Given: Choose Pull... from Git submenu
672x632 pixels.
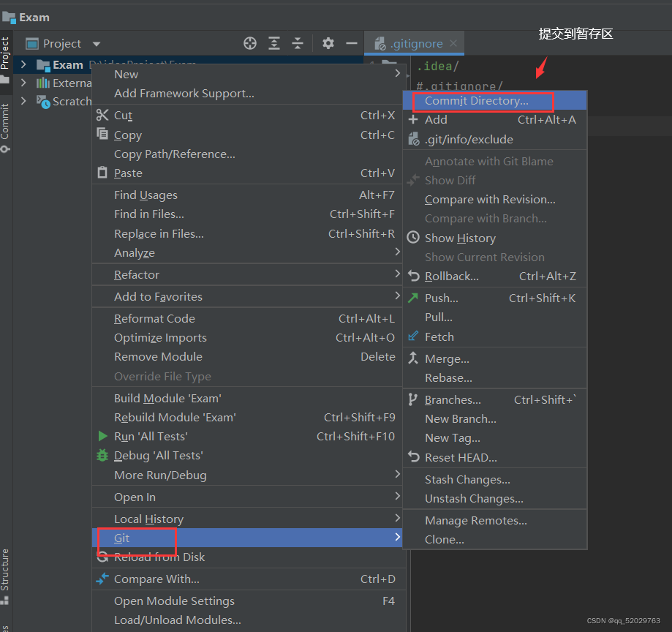Looking at the screenshot, I should (494, 317).
